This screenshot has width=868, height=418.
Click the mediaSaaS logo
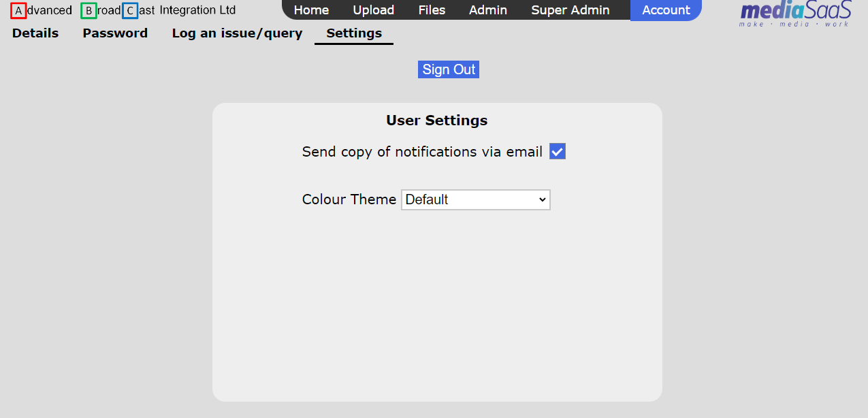click(x=795, y=13)
